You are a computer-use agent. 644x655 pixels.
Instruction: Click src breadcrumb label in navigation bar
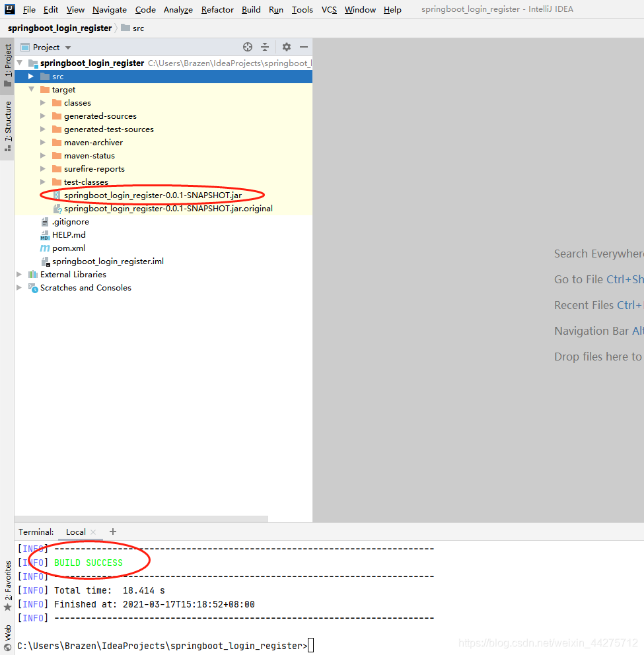tap(138, 28)
